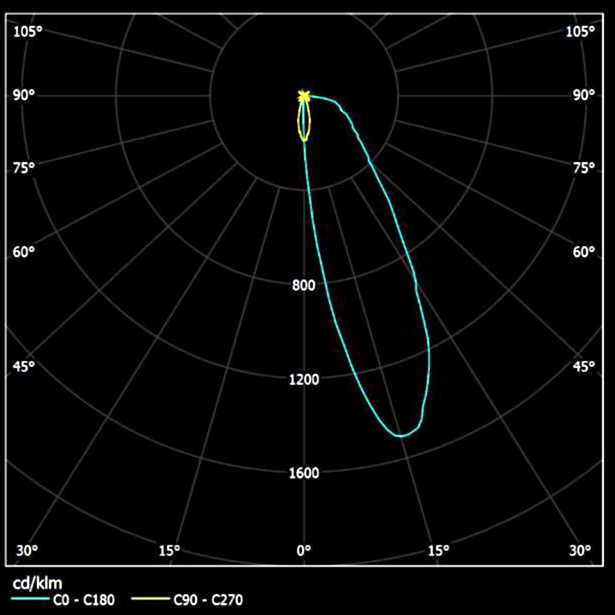Click the 105° label on the left edge
Viewport: 615px width, 615px height.
pyautogui.click(x=27, y=31)
